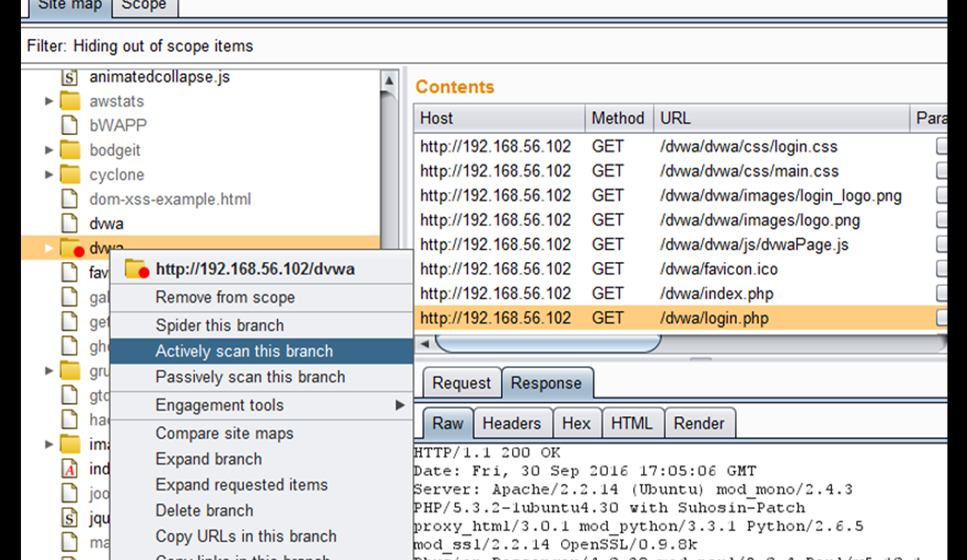The height and width of the screenshot is (560, 967).
Task: Expand the awstats tree node
Action: (x=49, y=101)
